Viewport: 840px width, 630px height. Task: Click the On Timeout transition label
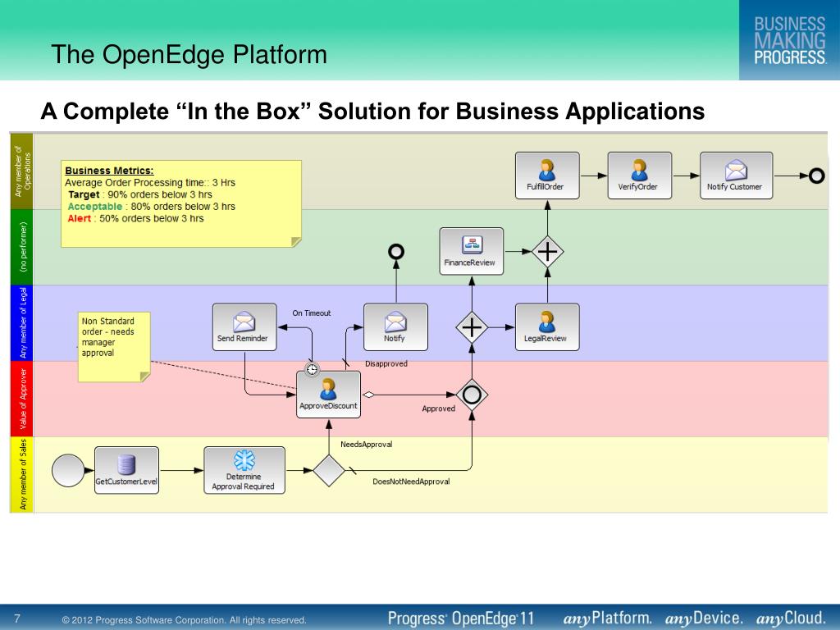click(x=311, y=313)
